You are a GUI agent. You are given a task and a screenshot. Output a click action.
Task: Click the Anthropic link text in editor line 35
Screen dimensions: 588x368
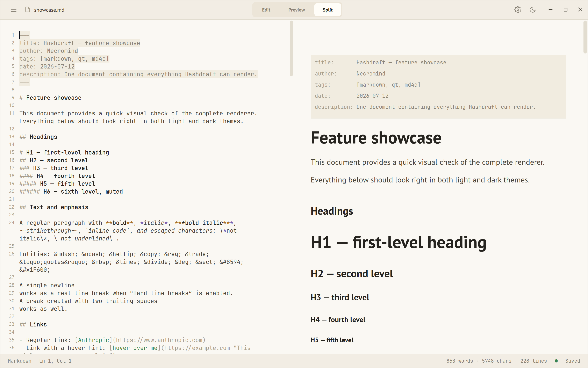click(x=93, y=340)
